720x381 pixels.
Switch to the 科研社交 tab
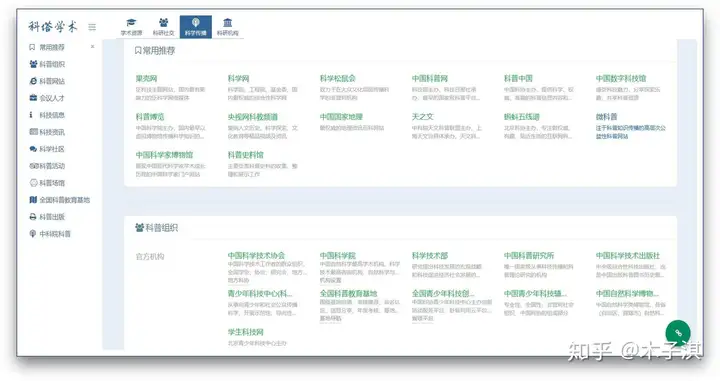[x=163, y=27]
